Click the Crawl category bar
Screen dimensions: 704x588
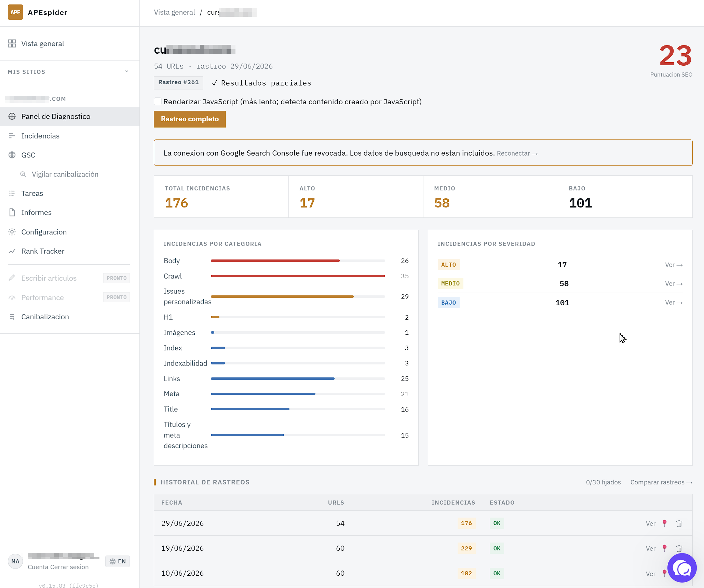click(298, 276)
